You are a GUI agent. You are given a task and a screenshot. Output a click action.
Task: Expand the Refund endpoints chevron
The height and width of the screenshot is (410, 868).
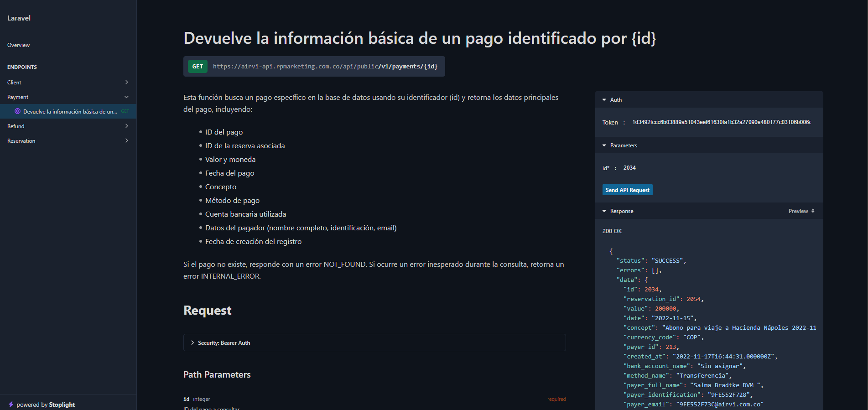point(126,126)
